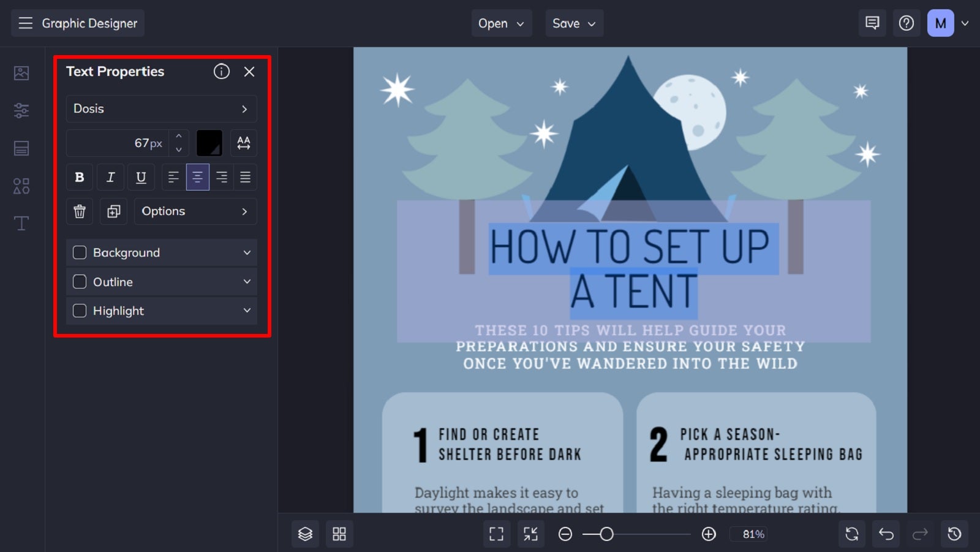Toggle underline on the selected text
The image size is (980, 552).
tap(141, 177)
